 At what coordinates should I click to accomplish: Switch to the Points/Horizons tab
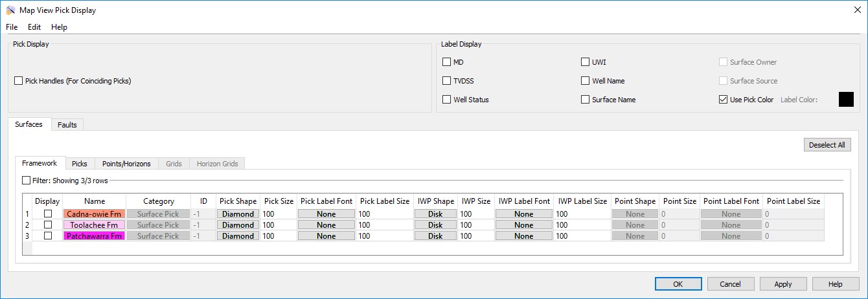click(x=126, y=164)
